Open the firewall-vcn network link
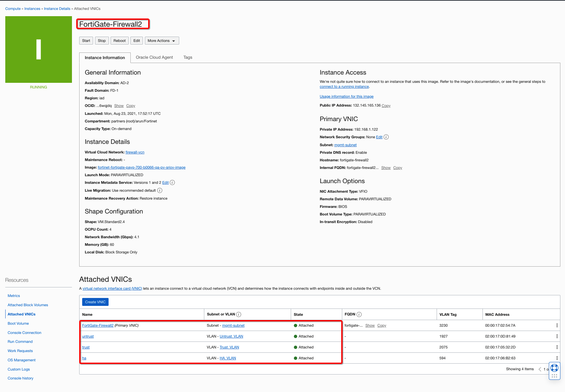This screenshot has height=392, width=565. point(135,152)
